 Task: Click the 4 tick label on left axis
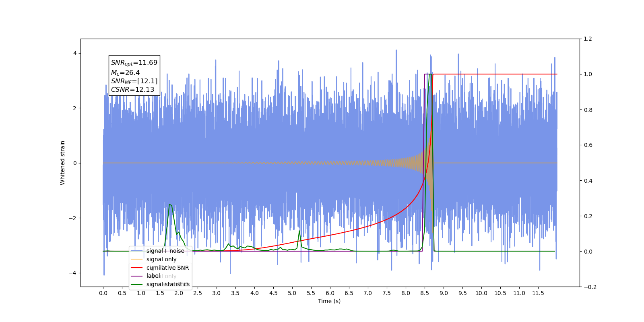click(75, 53)
